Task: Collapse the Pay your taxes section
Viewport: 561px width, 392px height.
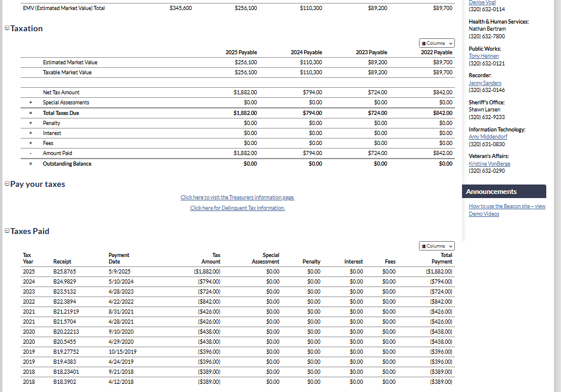Action: 6,184
